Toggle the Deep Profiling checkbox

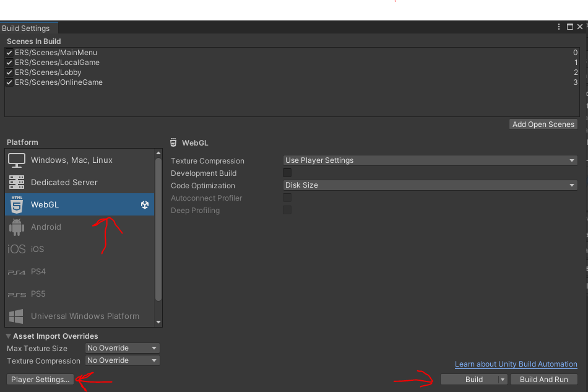[287, 210]
